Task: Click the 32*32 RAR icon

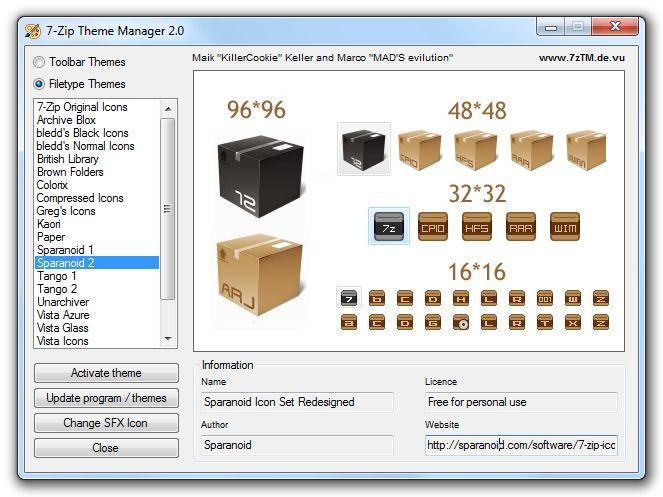Action: (x=521, y=227)
